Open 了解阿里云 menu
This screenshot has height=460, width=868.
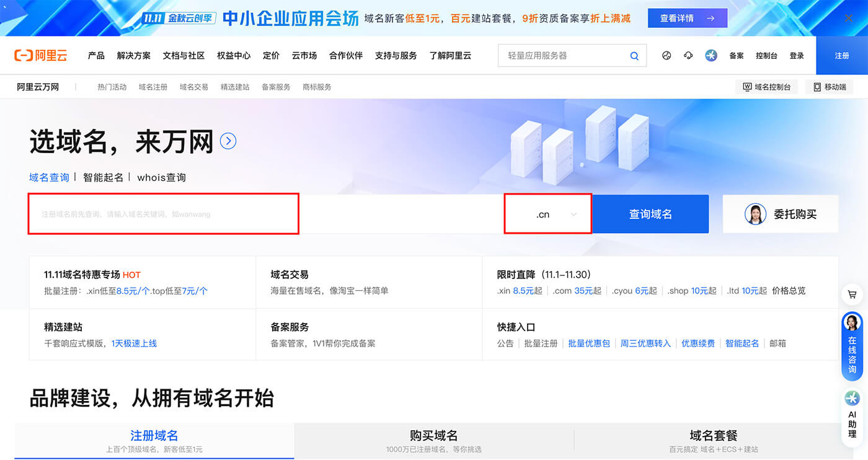[450, 56]
